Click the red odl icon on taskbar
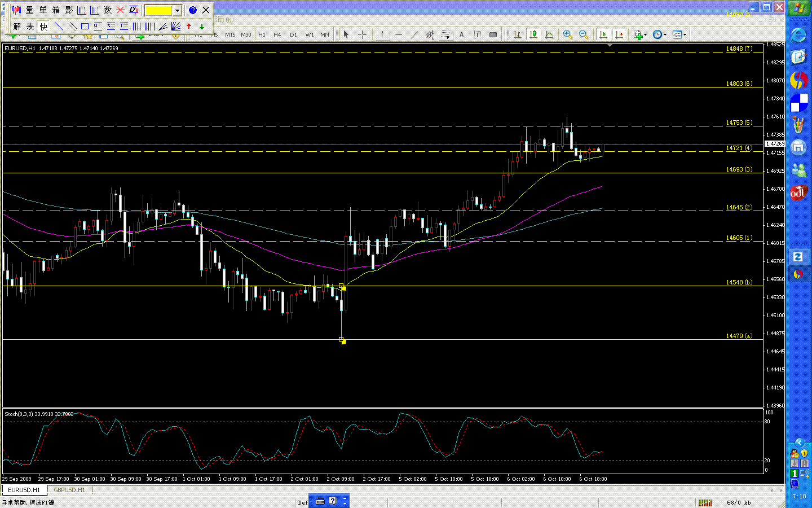812x508 pixels. pos(798,192)
